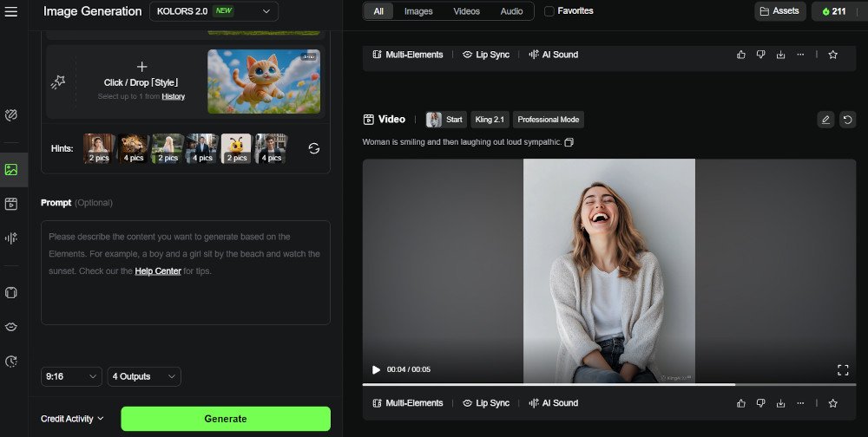Image resolution: width=868 pixels, height=437 pixels.
Task: Dislike the upper result card
Action: point(760,55)
